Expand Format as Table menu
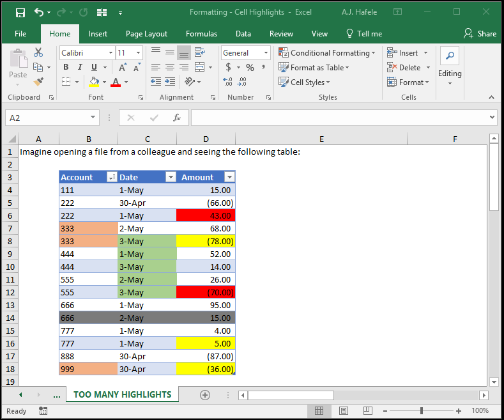Screen dimensions: 504x420 (314, 68)
